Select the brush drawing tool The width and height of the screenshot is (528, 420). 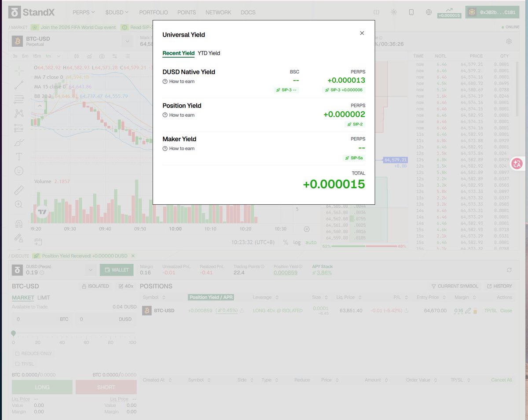pos(19,142)
